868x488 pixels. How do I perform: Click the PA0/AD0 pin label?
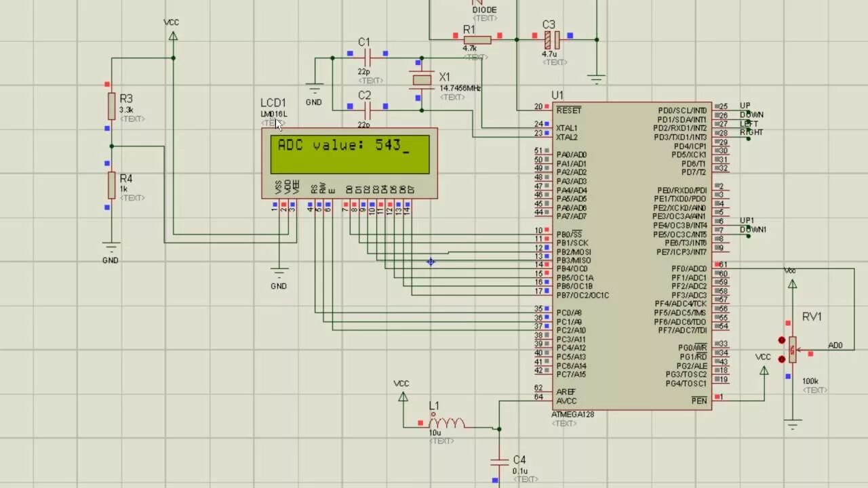pos(572,155)
